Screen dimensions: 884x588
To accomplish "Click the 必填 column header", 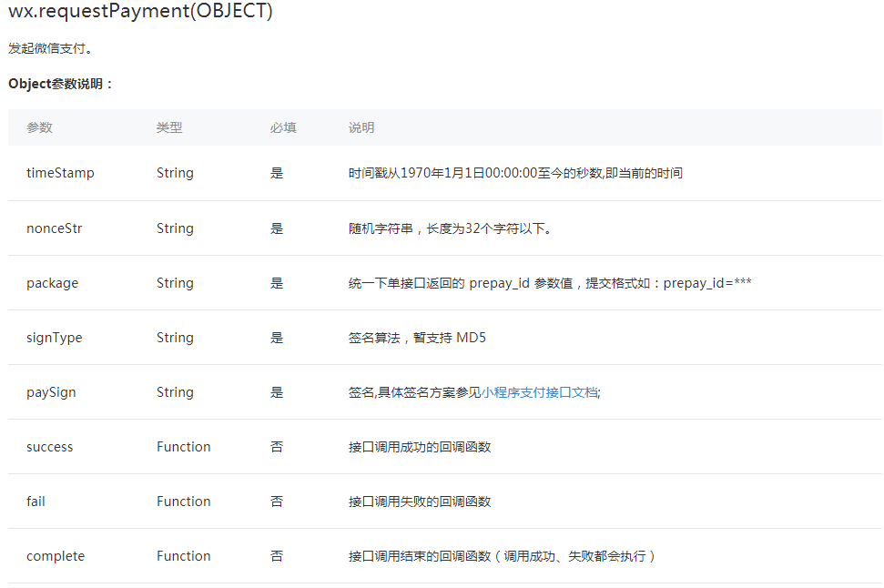I will (283, 127).
